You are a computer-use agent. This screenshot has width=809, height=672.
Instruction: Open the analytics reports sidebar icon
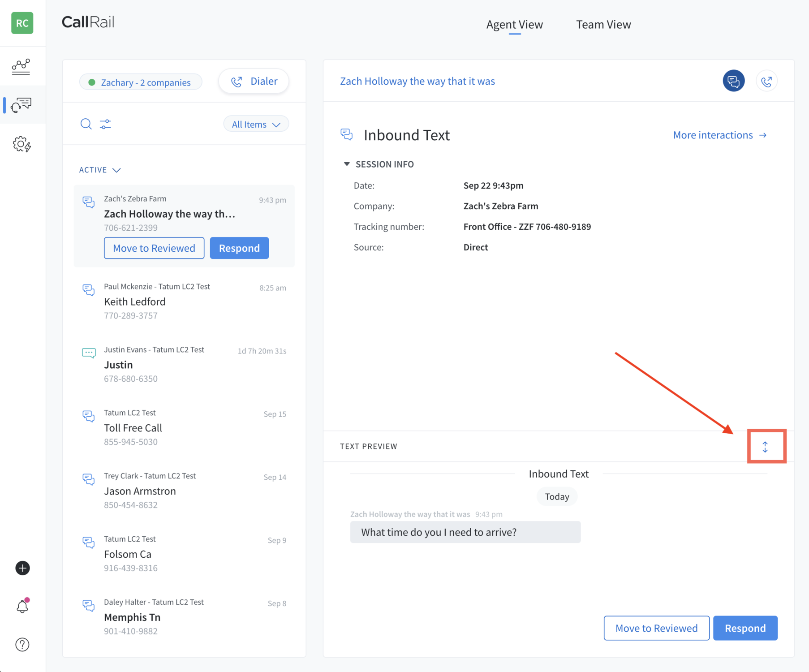21,67
